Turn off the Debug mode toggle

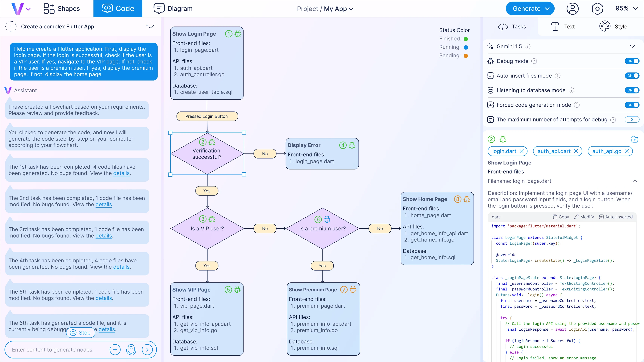pyautogui.click(x=632, y=61)
